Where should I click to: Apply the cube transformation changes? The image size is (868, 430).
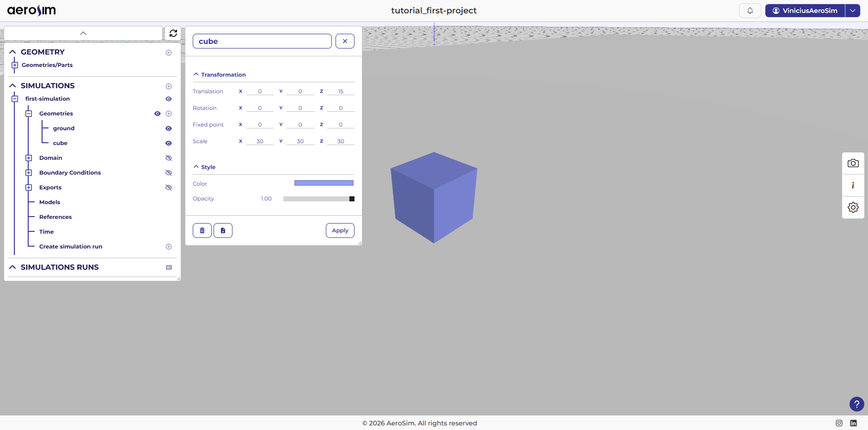(340, 230)
